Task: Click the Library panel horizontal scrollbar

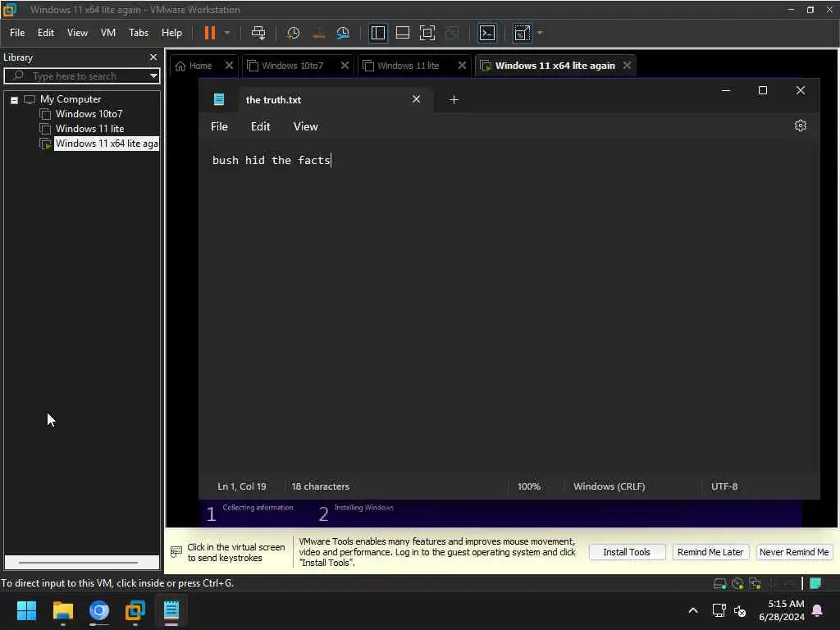Action: tap(82, 563)
